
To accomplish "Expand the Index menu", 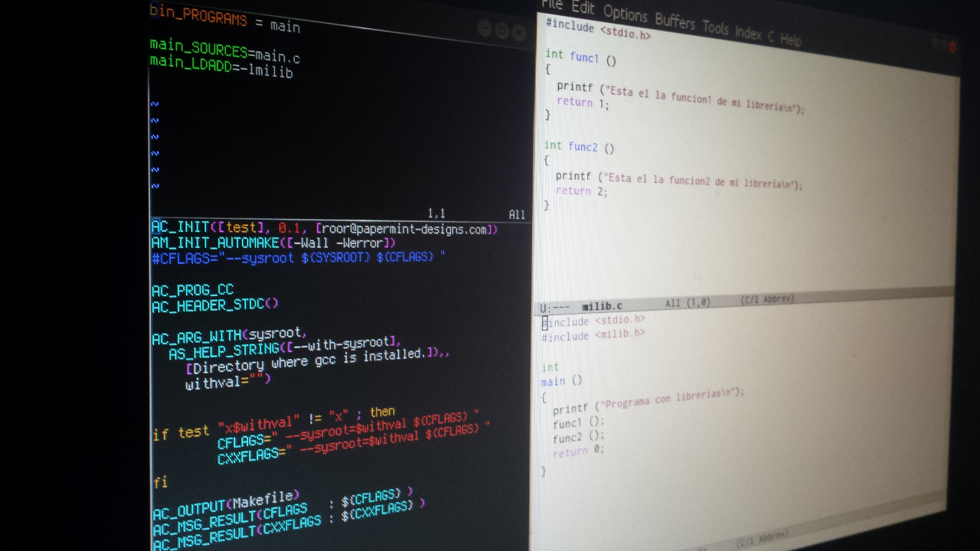I will (x=748, y=32).
